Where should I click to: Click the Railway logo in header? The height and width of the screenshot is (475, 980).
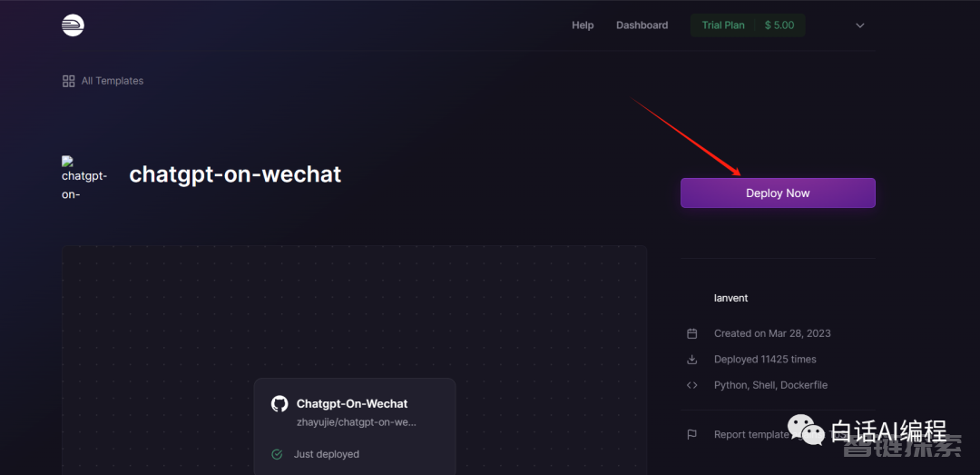point(73,25)
